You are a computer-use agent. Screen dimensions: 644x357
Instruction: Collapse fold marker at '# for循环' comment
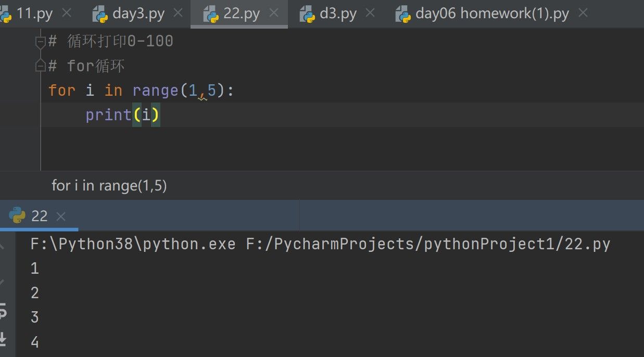click(x=40, y=66)
